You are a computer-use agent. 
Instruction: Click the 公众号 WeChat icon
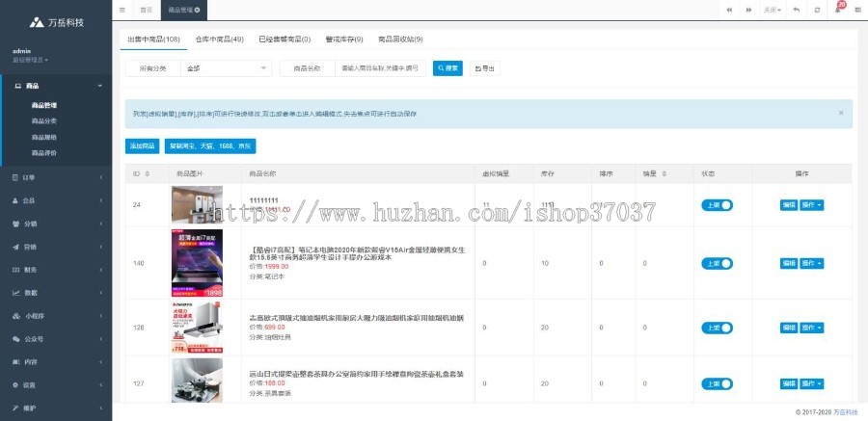pyautogui.click(x=16, y=339)
